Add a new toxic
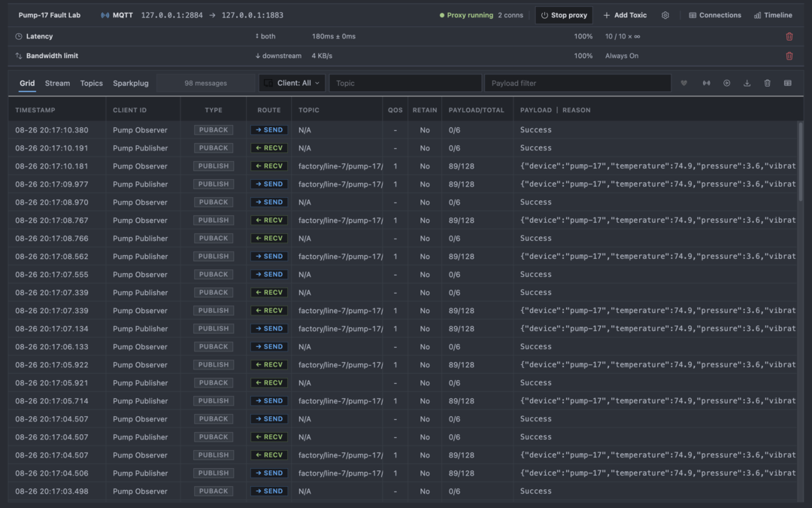 pyautogui.click(x=625, y=16)
